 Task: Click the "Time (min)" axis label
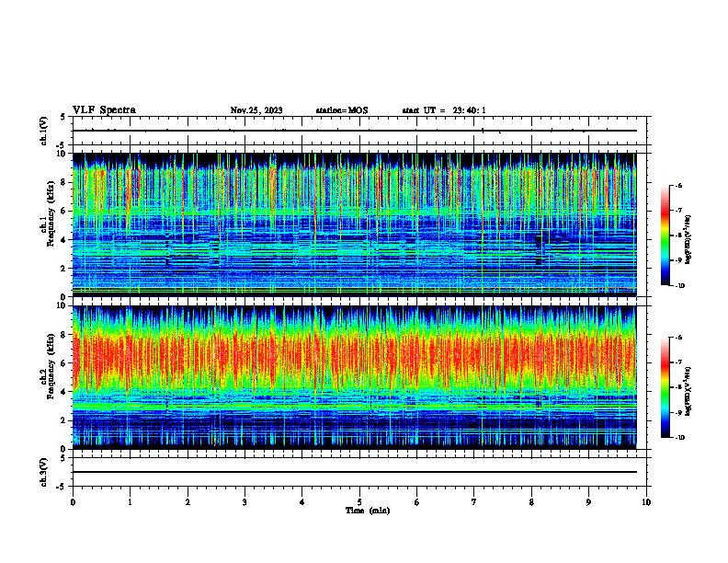point(368,511)
